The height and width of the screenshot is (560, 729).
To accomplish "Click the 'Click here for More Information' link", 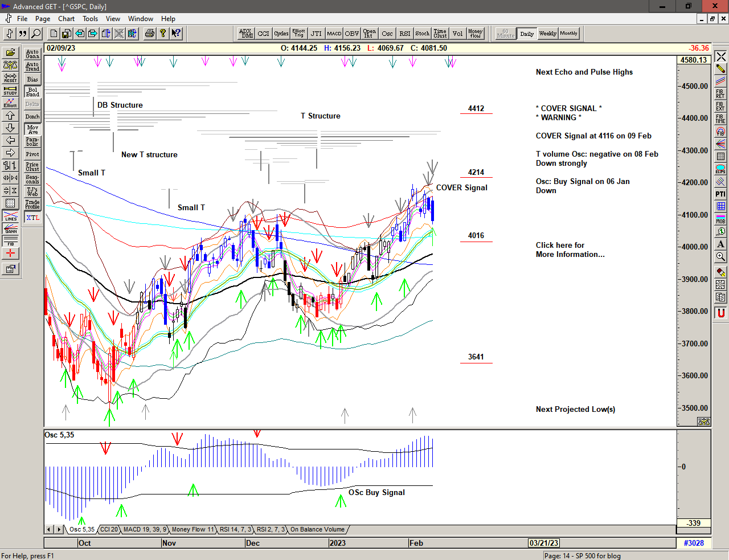I will (570, 250).
